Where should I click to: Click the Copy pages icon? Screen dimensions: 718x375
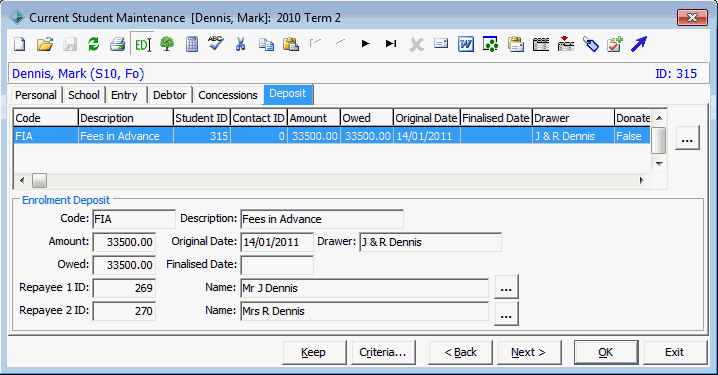tap(266, 44)
